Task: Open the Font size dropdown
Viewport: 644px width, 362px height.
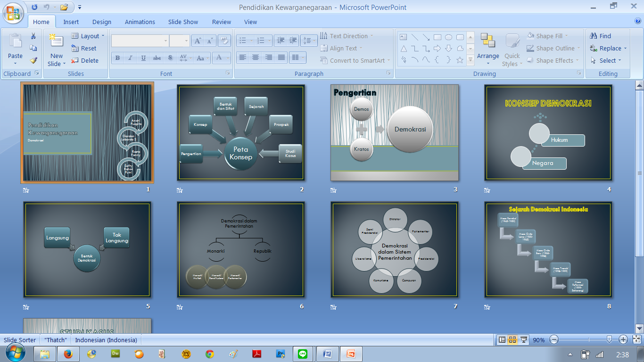Action: pyautogui.click(x=186, y=41)
